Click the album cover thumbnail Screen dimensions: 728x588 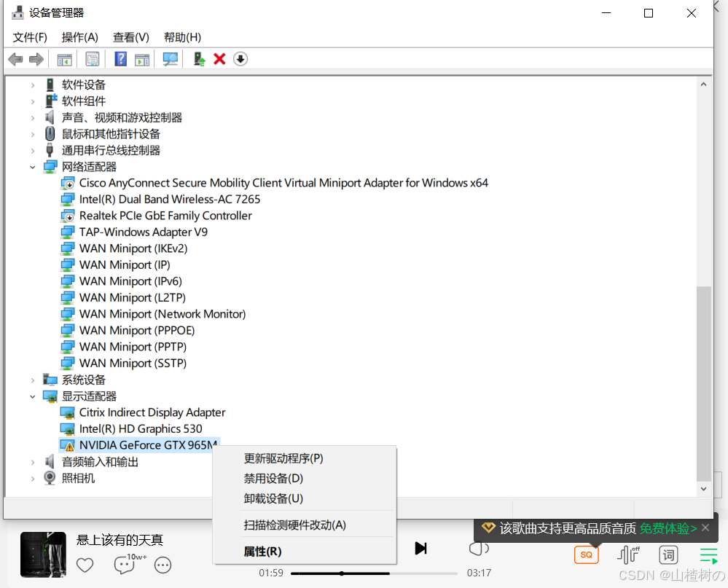43,554
